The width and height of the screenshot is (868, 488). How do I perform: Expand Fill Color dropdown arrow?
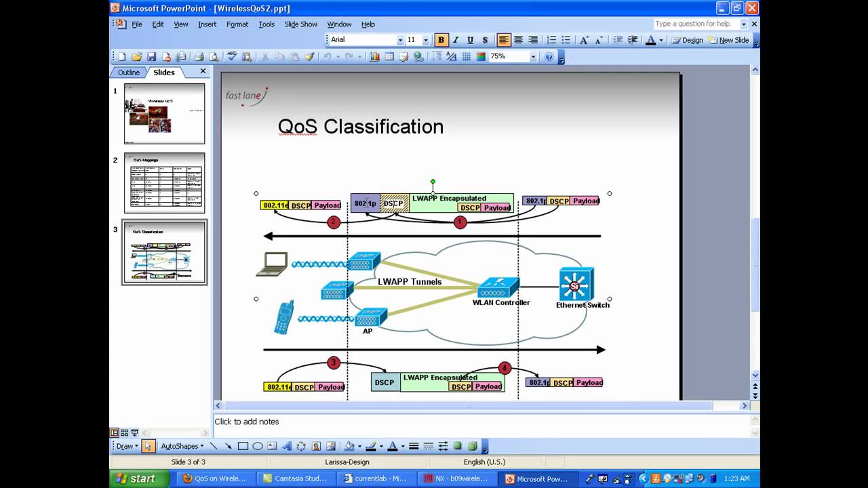click(359, 446)
